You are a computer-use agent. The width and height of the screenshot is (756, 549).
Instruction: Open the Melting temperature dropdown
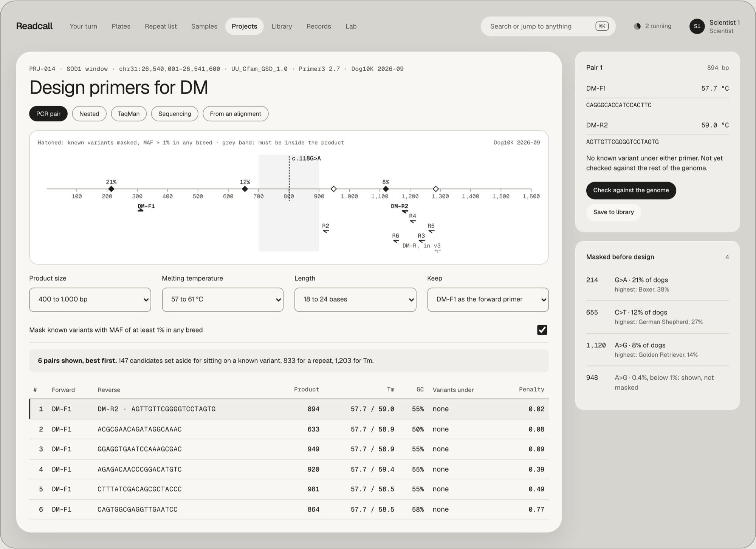tap(223, 300)
